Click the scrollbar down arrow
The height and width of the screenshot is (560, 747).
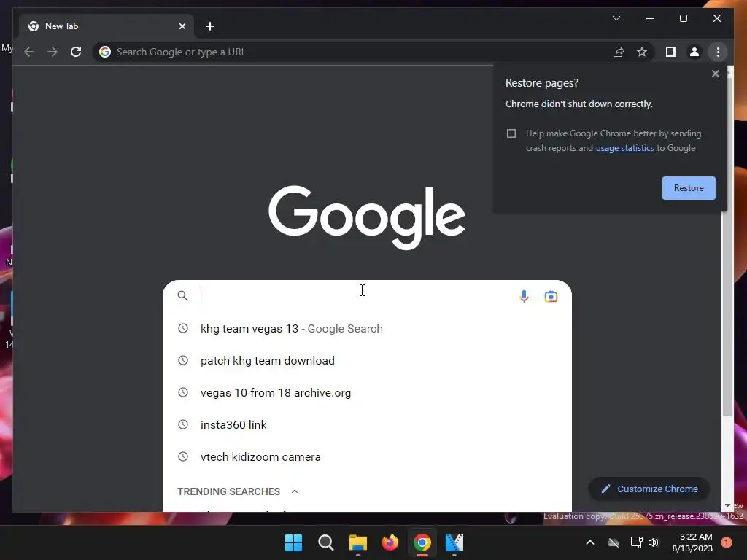727,505
